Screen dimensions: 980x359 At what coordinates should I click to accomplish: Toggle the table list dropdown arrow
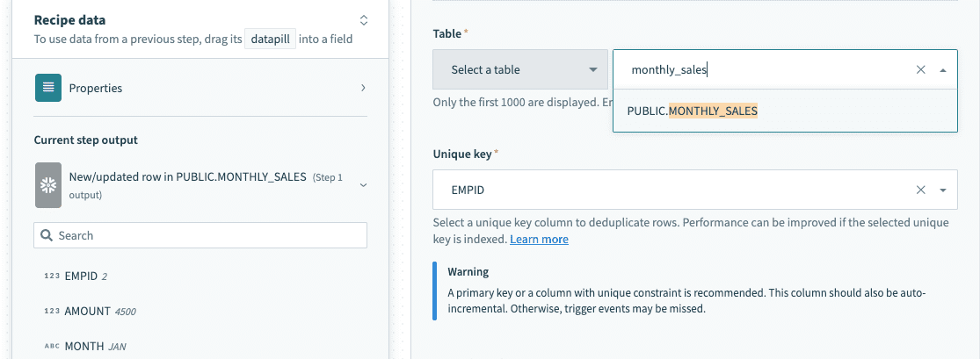[943, 70]
